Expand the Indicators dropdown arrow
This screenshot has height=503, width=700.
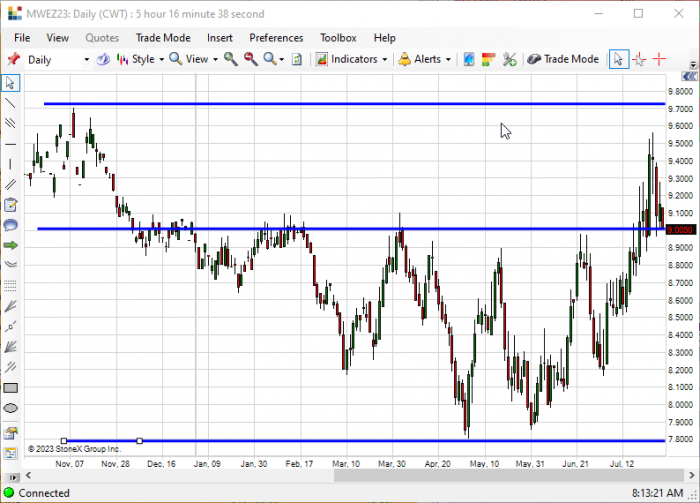[x=384, y=59]
